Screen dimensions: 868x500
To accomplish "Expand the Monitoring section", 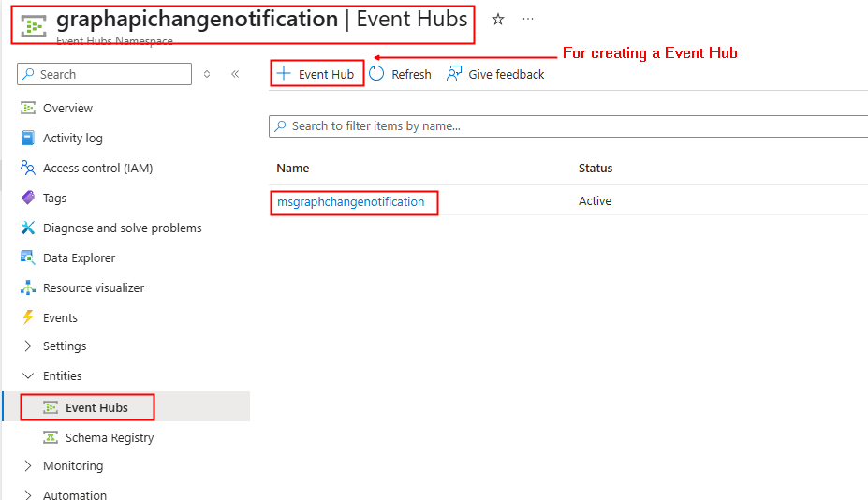I will pyautogui.click(x=28, y=466).
